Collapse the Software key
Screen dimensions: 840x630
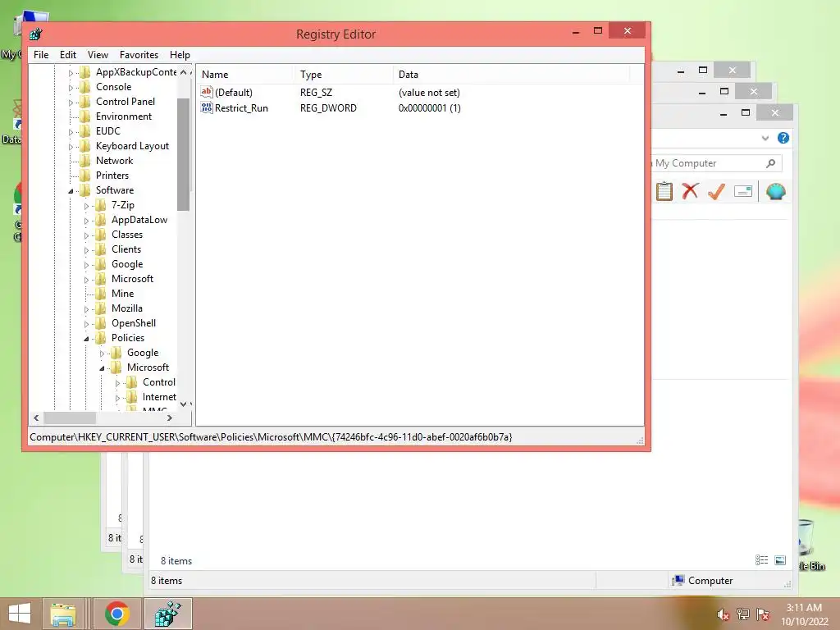71,190
